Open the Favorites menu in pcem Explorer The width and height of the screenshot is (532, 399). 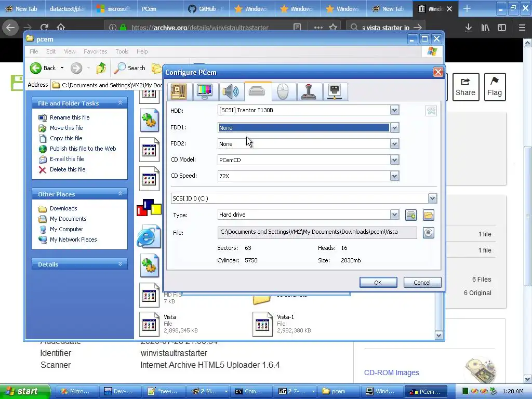(x=96, y=51)
